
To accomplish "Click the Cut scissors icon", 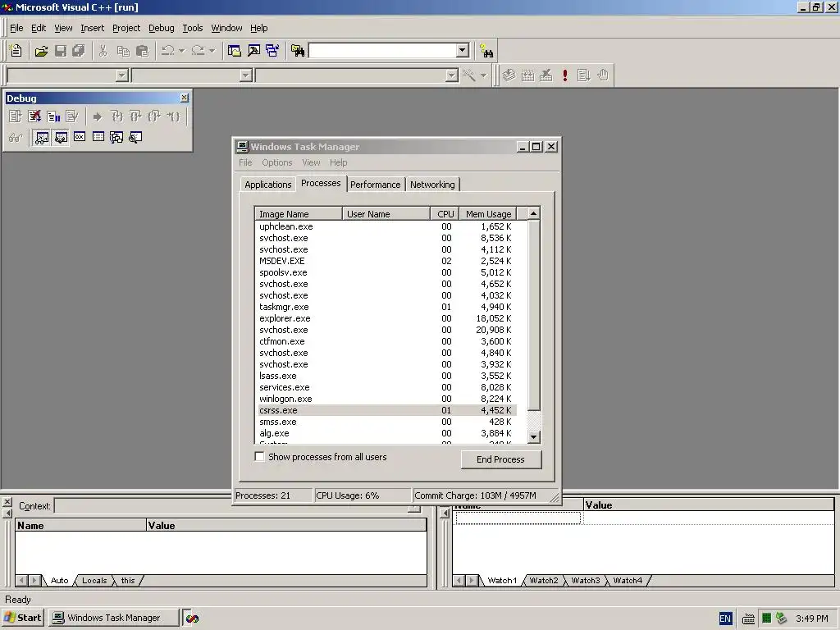I will point(103,51).
